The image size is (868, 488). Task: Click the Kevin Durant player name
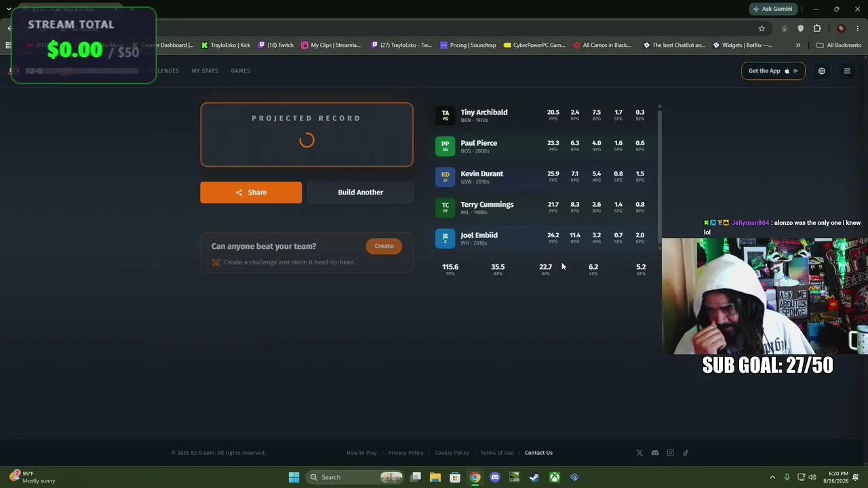(x=482, y=174)
